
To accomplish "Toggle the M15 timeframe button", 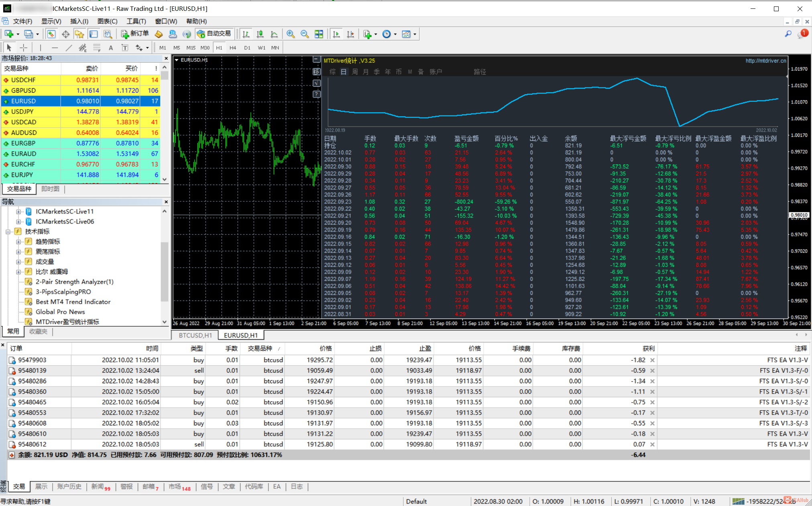I will 191,48.
